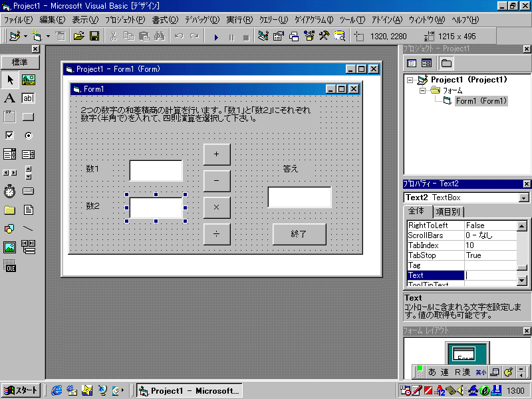Pick the Shape control tool
This screenshot has height=399, width=532.
tap(10, 229)
